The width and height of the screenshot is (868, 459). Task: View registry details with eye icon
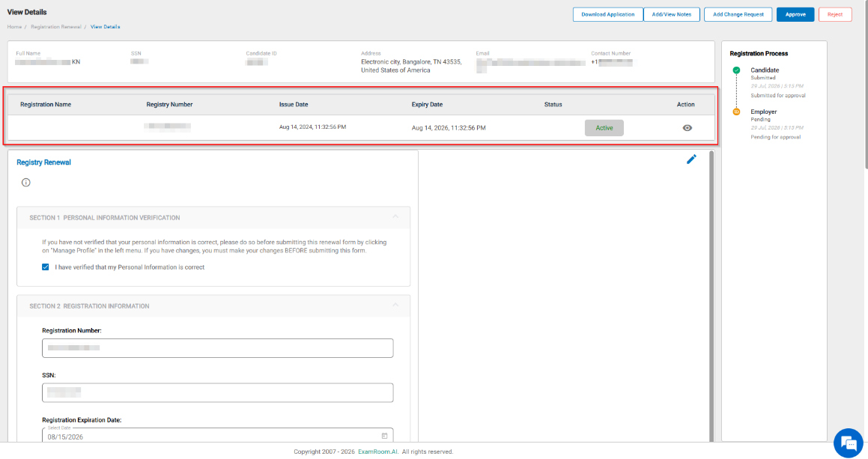(687, 128)
